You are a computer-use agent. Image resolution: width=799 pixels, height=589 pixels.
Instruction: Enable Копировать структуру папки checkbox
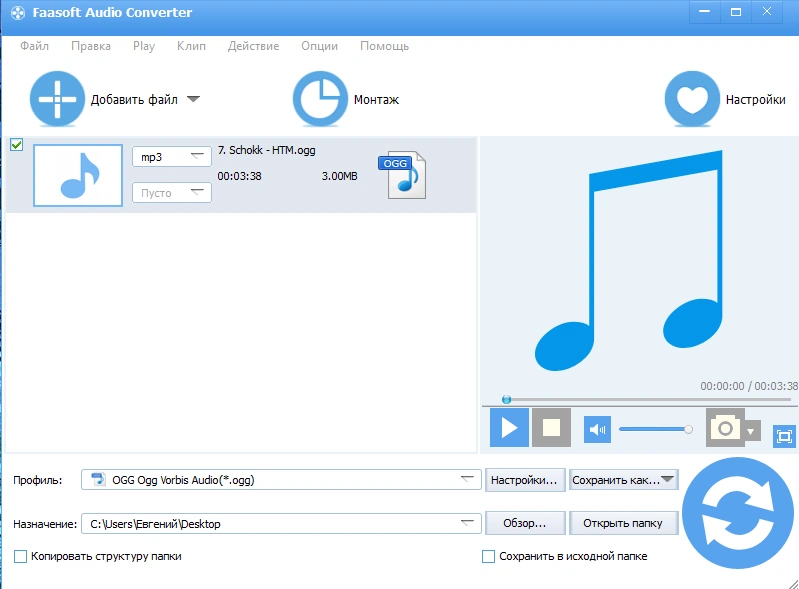(20, 556)
